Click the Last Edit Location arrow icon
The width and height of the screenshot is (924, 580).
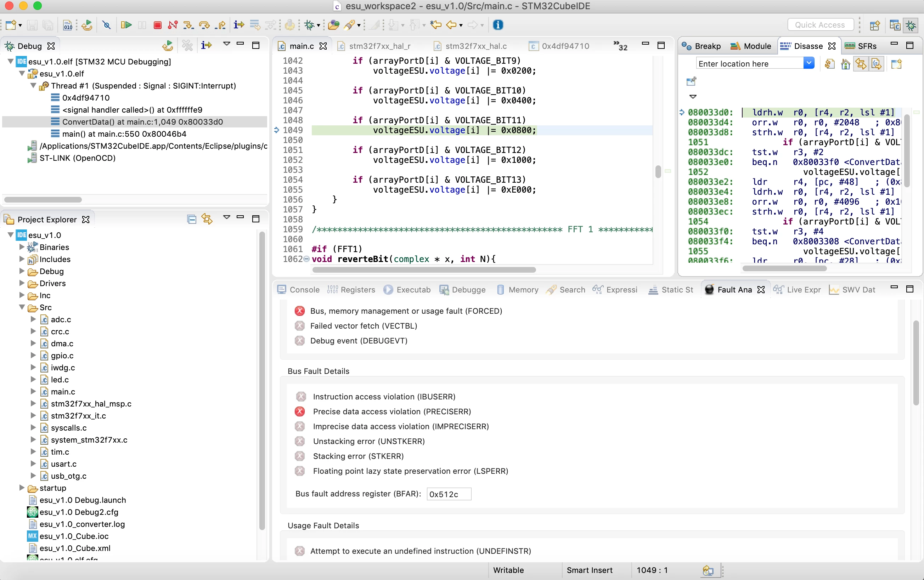click(435, 25)
